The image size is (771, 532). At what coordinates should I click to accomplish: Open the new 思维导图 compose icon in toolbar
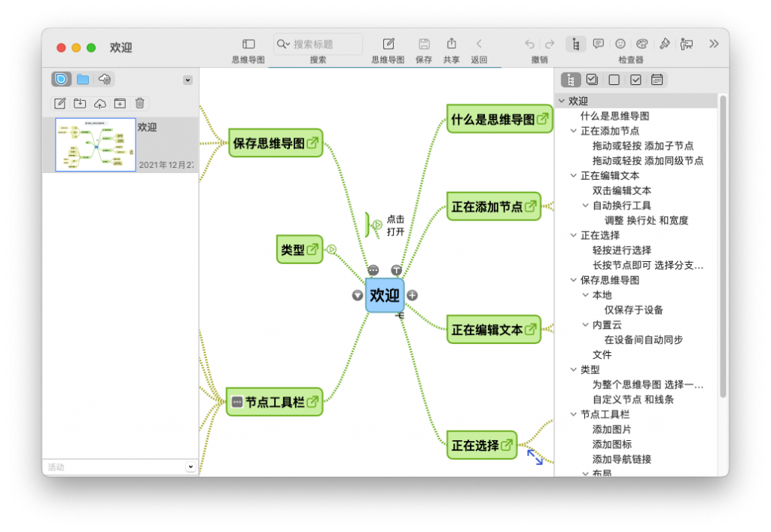click(389, 44)
